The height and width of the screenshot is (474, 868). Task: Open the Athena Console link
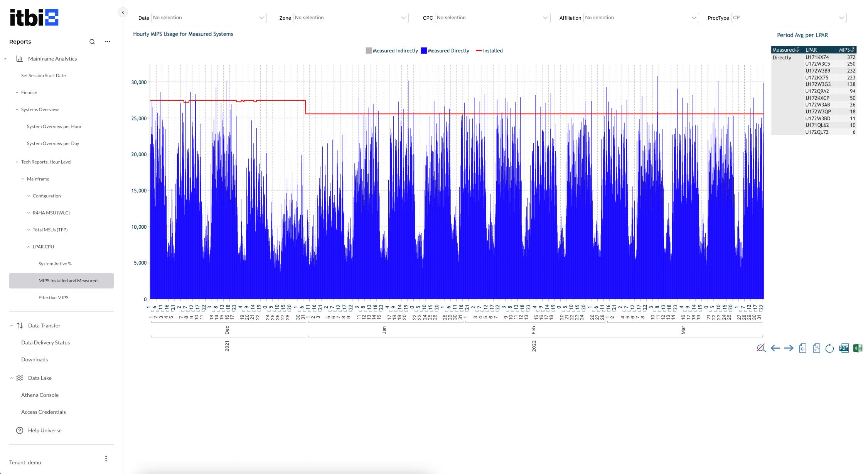tap(40, 395)
